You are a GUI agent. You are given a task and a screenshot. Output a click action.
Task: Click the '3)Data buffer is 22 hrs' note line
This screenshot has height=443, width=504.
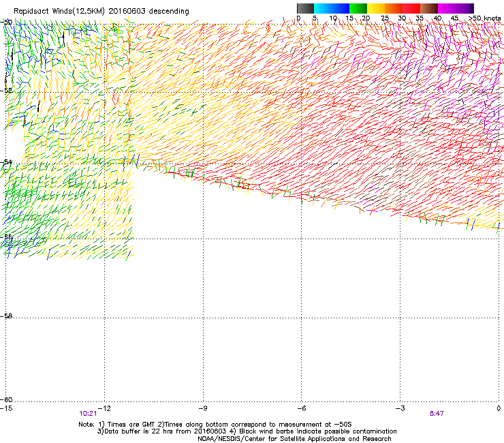tap(247, 431)
